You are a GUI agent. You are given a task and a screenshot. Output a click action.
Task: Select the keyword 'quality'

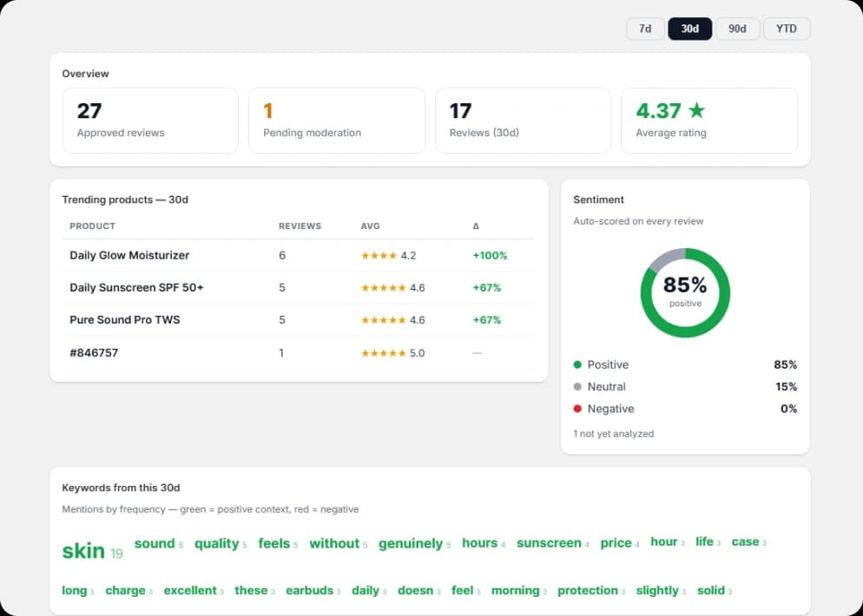point(216,544)
